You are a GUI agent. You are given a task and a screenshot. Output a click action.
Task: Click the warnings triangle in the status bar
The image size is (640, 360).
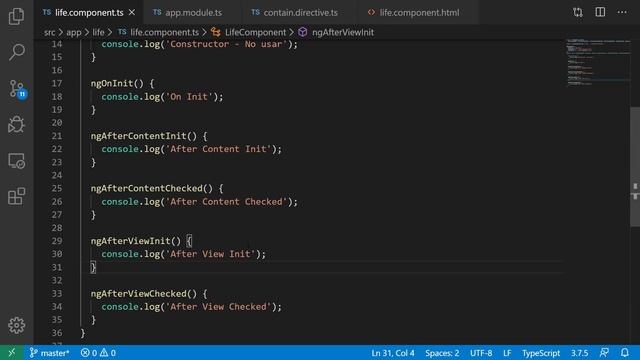(108, 353)
